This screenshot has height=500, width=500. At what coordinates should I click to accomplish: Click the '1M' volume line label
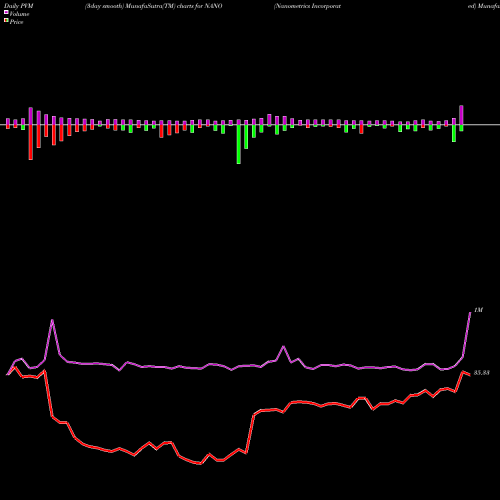pyautogui.click(x=478, y=310)
